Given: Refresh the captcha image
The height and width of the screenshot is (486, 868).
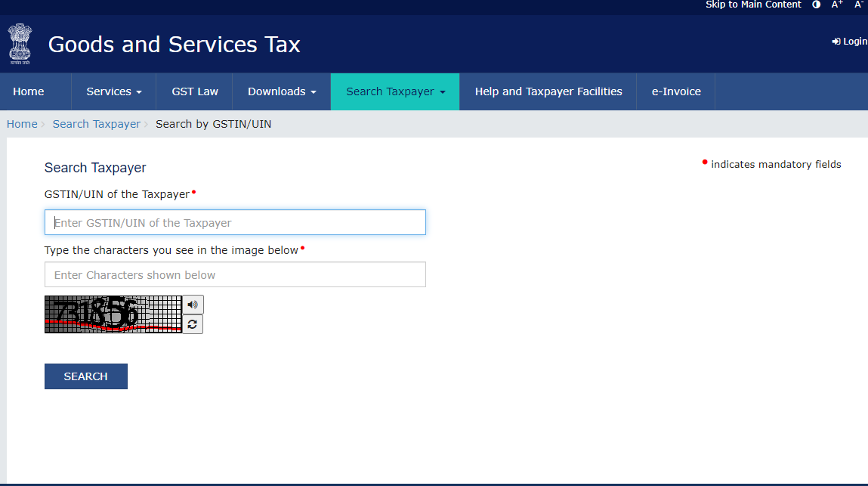Looking at the screenshot, I should (x=193, y=324).
